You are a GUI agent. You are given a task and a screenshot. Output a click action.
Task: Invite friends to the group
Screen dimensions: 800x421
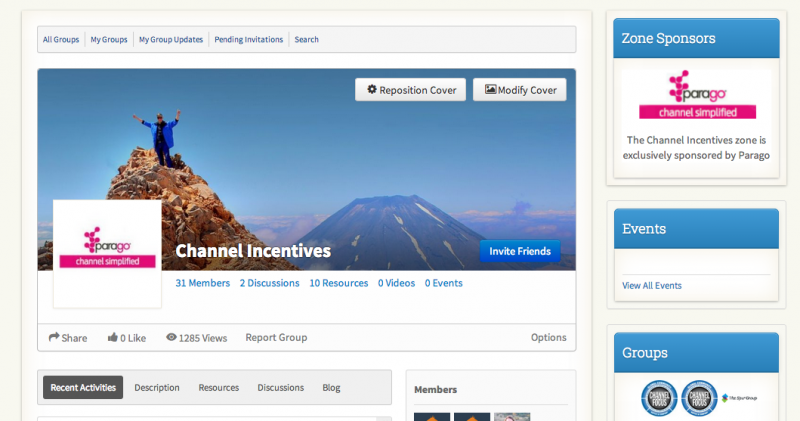coord(520,251)
